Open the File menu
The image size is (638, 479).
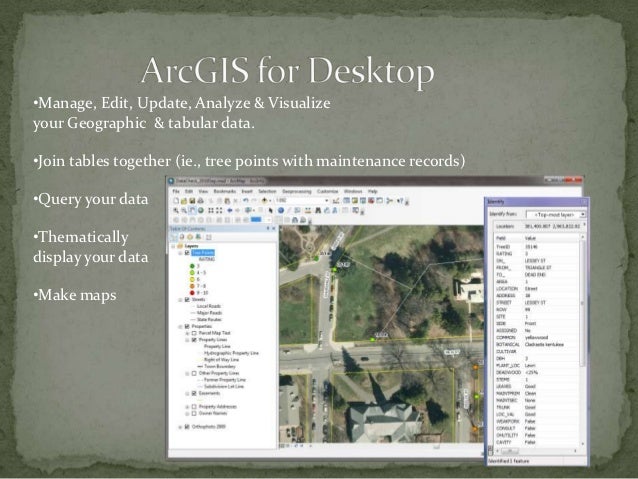click(x=176, y=191)
